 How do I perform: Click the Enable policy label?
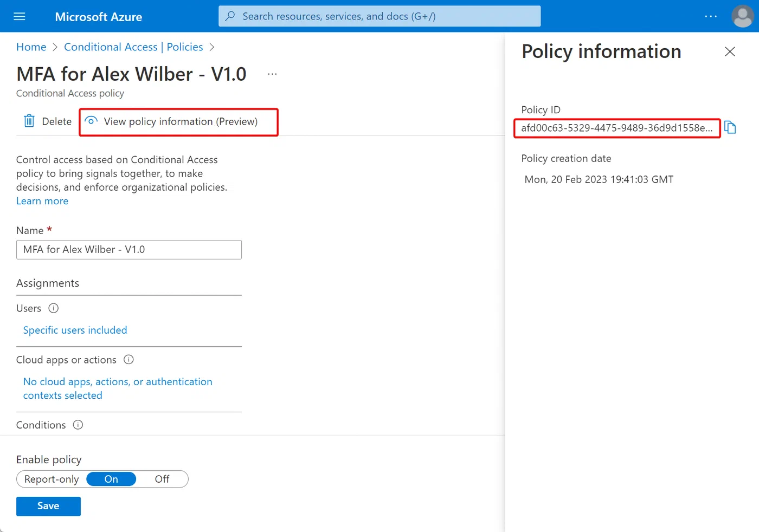click(49, 459)
